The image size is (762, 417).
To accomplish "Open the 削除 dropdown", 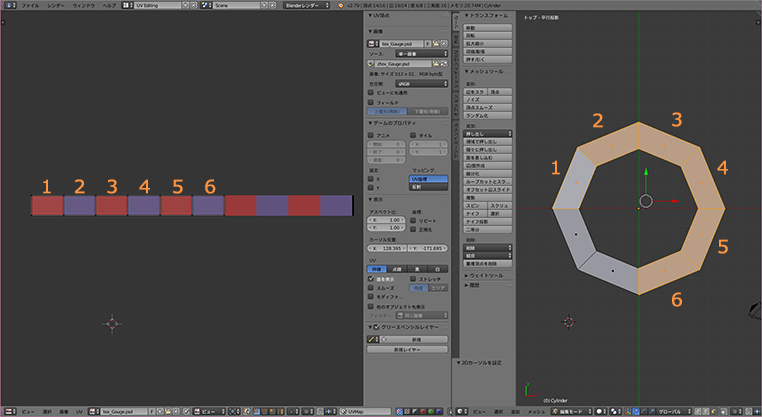I will (488, 247).
